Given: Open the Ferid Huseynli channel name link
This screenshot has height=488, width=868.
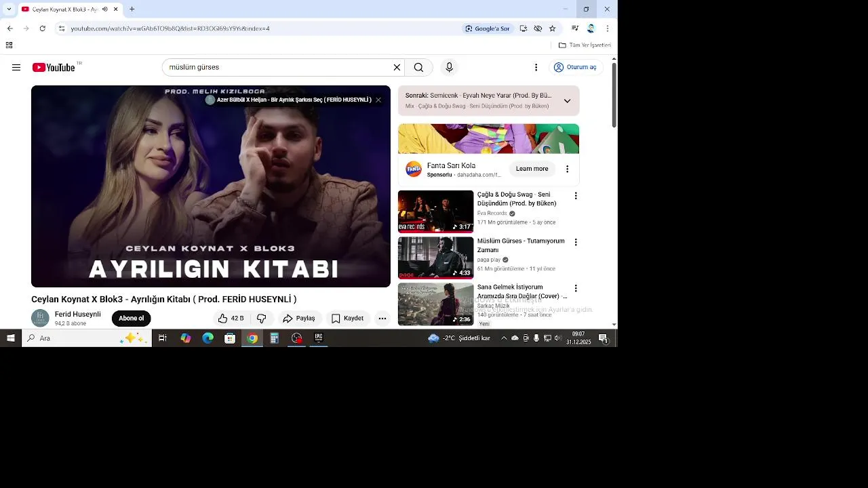Looking at the screenshot, I should point(77,314).
